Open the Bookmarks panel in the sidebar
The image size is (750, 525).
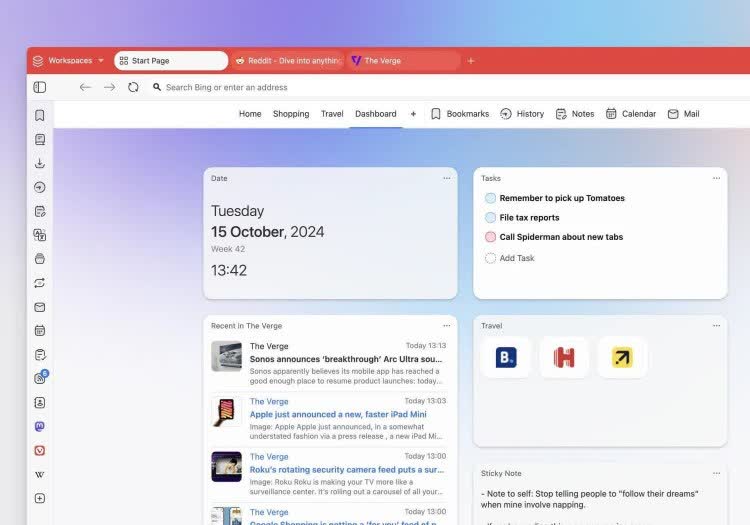click(x=40, y=115)
